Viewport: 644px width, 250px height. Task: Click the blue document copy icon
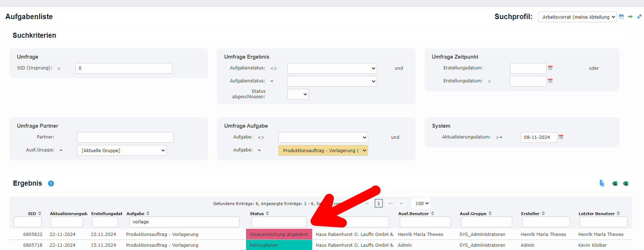602,183
